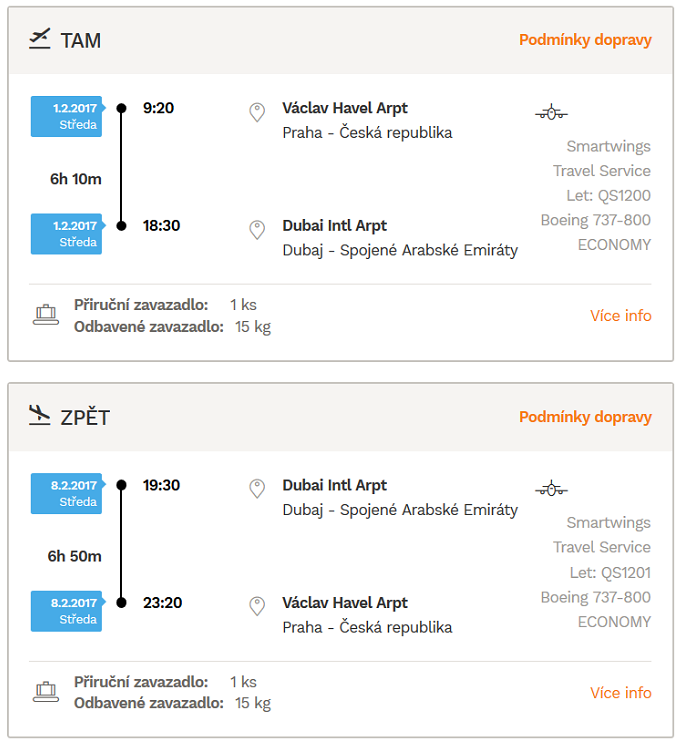Click the Odbavené zavazadlo 15 kg text in return card
The width and height of the screenshot is (680, 744).
tap(172, 703)
